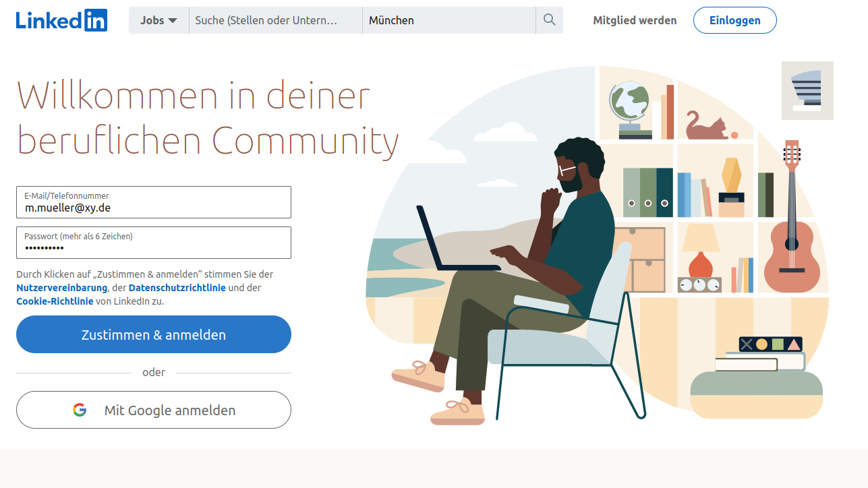Open the Datenschutzrichtlinie link
Viewport: 868px width, 488px height.
[177, 288]
